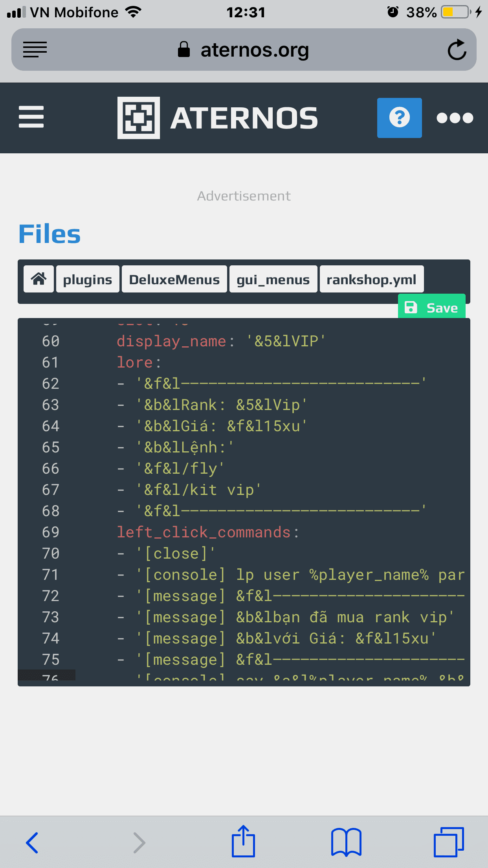Open the plugins folder breadcrumb
Image resolution: width=488 pixels, height=868 pixels.
(88, 279)
